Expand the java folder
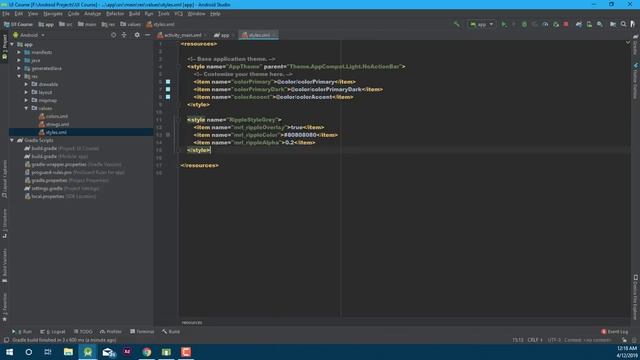The height and width of the screenshot is (360, 640). click(19, 60)
